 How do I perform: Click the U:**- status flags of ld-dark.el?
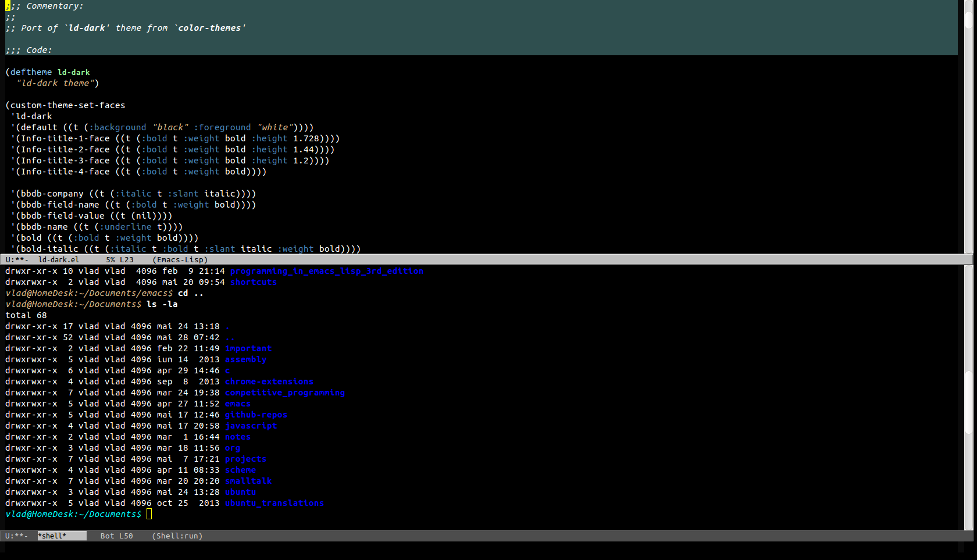17,260
